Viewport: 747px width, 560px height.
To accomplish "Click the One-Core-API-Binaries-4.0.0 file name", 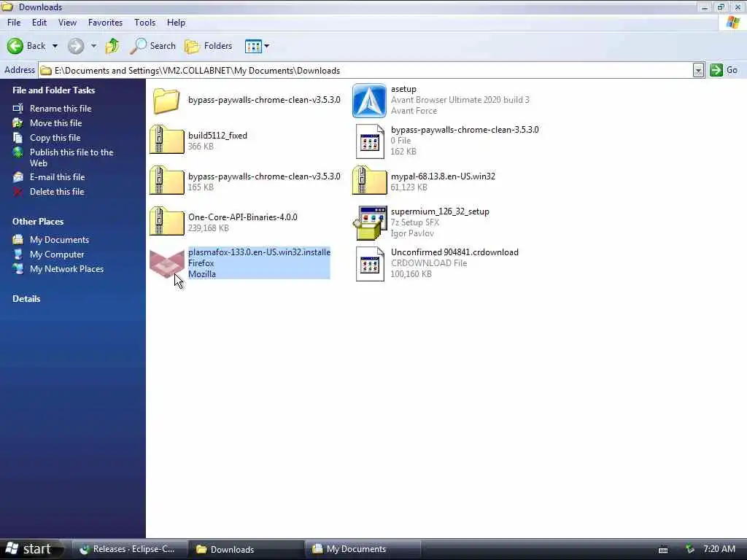I will [x=242, y=217].
